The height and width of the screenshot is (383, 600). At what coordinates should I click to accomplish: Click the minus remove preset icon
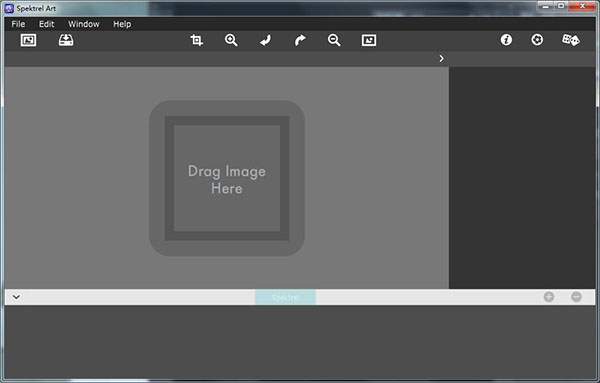click(576, 297)
